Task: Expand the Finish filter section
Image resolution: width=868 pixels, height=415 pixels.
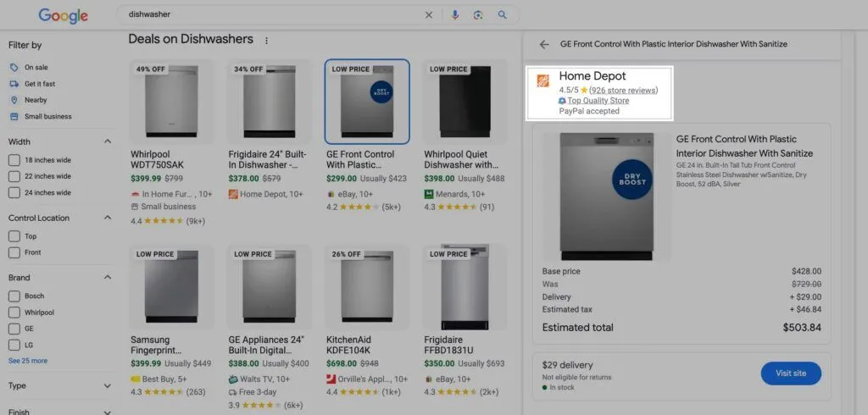Action: (108, 412)
